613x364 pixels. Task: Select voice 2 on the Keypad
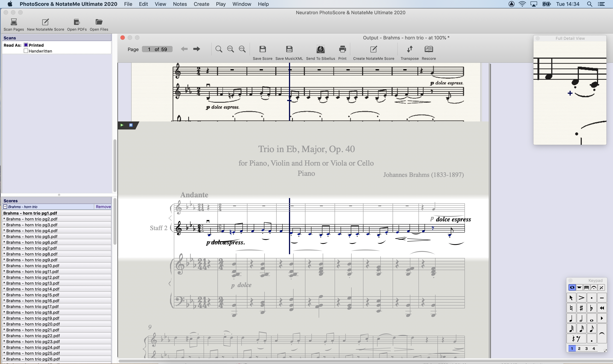[x=579, y=348]
